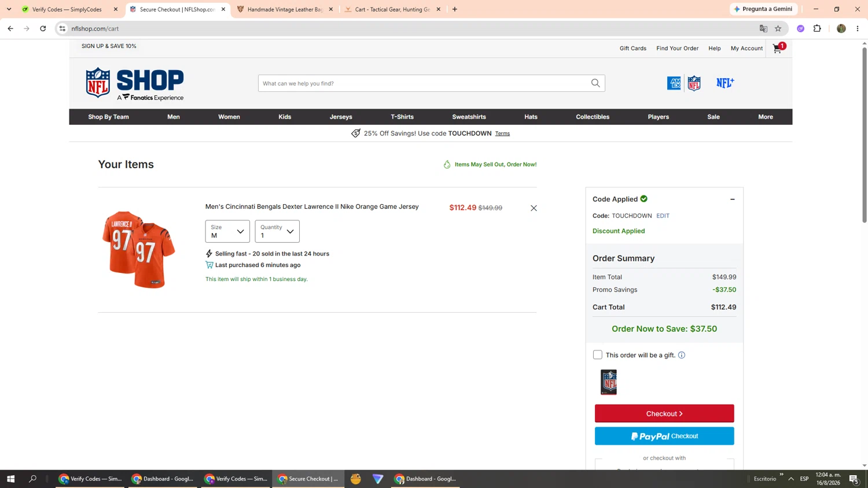The image size is (868, 488).
Task: Open the Hats menu
Action: [531, 117]
